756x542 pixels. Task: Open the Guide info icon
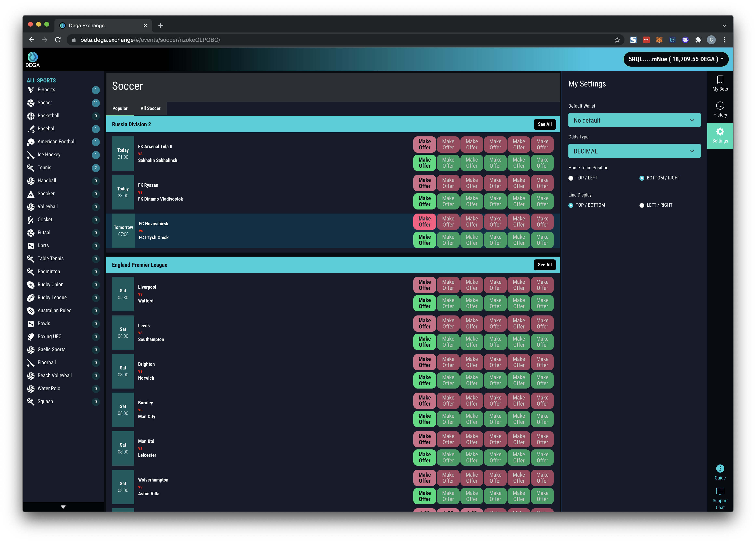click(720, 469)
